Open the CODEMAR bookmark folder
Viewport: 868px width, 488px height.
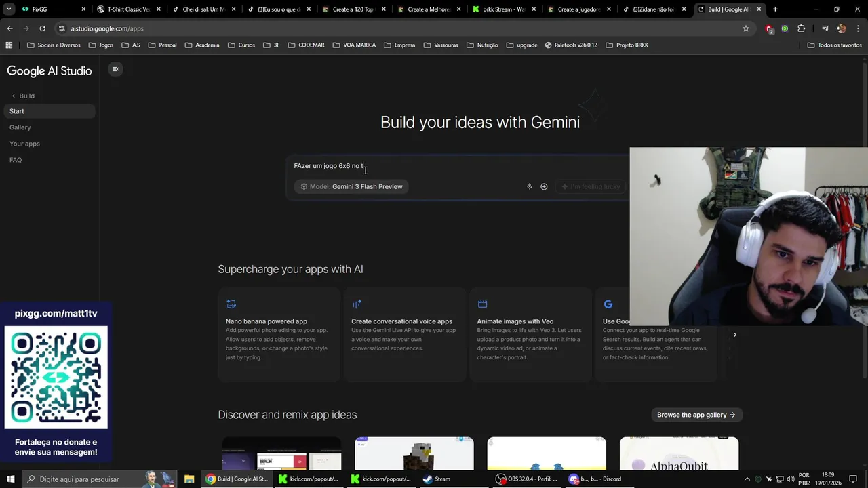pyautogui.click(x=306, y=45)
